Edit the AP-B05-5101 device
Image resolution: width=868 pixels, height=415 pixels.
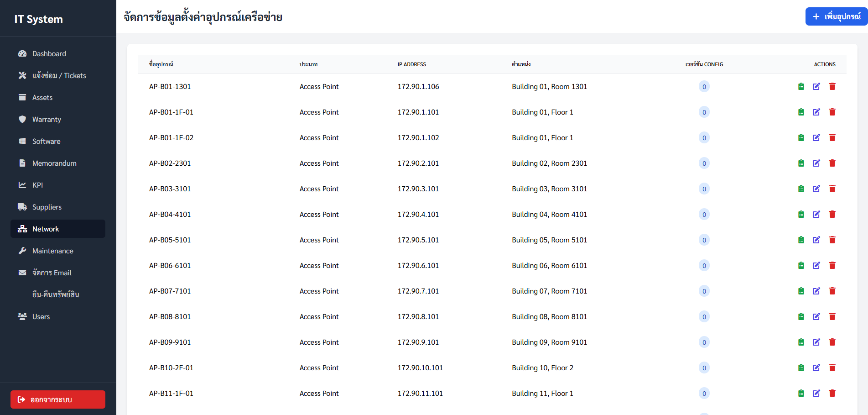pos(816,240)
